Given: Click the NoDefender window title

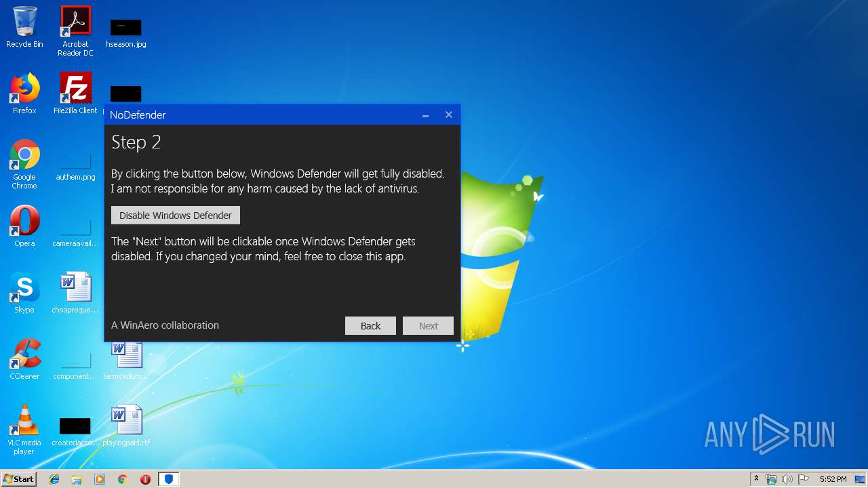Looking at the screenshot, I should coord(138,115).
